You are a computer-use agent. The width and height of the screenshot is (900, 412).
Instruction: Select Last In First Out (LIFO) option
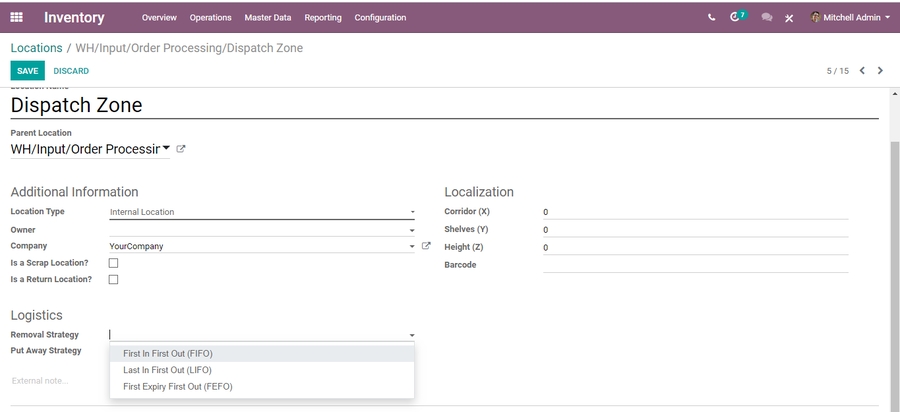tap(167, 370)
